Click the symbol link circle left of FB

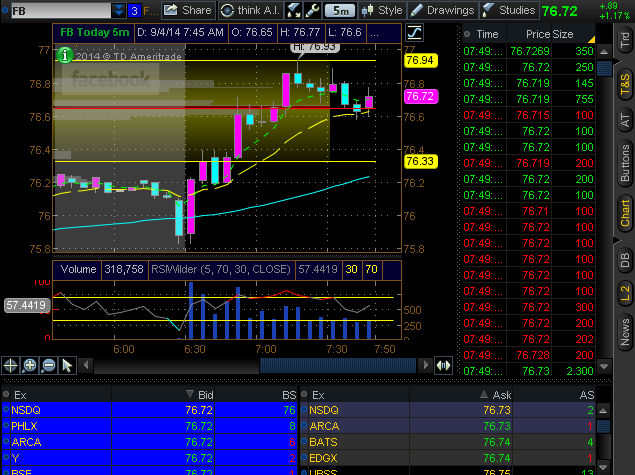(x=5, y=10)
